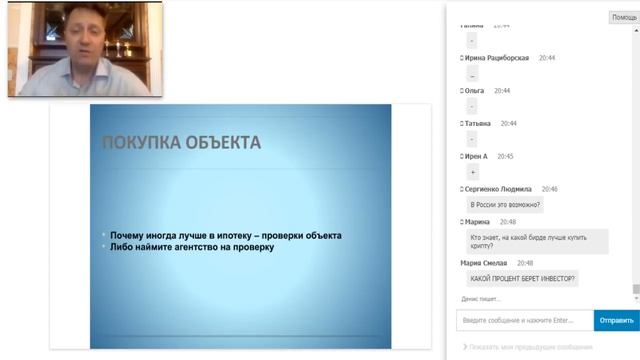The height and width of the screenshot is (360, 640).
Task: Click the 20:45 timestamp beside Ирен А
Action: (x=505, y=156)
